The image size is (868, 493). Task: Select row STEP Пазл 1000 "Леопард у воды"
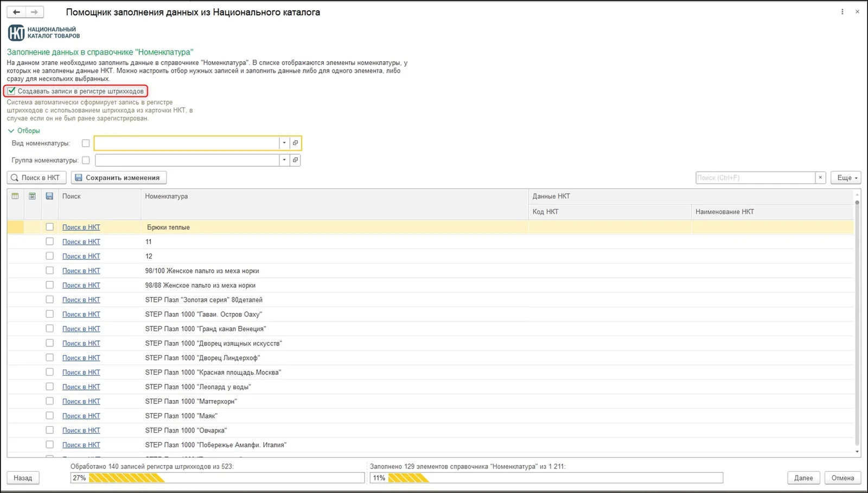point(430,387)
